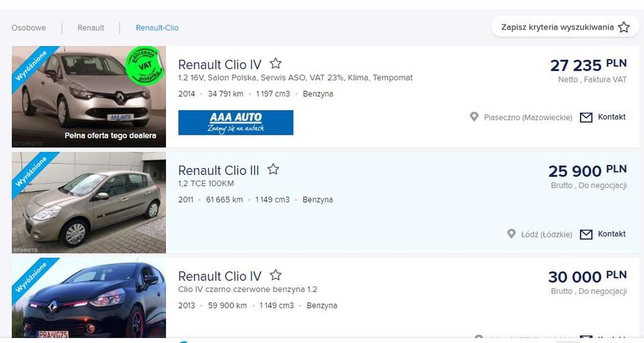Open the silver Clio IV photo thumbnail
This screenshot has height=343, width=644.
pos(89,96)
